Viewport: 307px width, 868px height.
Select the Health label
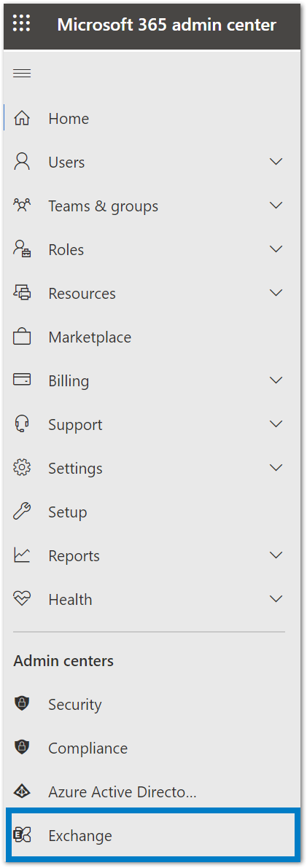(71, 600)
